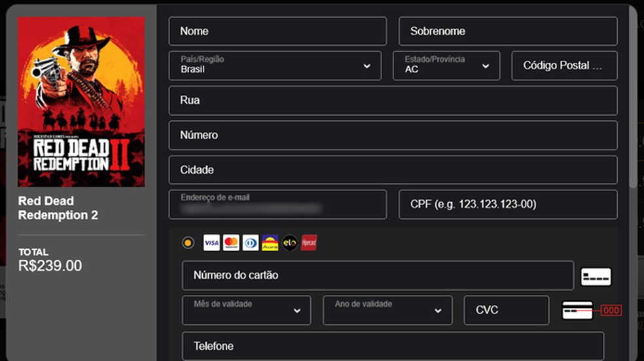Select the Cidade input field
Screen dimensions: 644x361
tap(393, 170)
